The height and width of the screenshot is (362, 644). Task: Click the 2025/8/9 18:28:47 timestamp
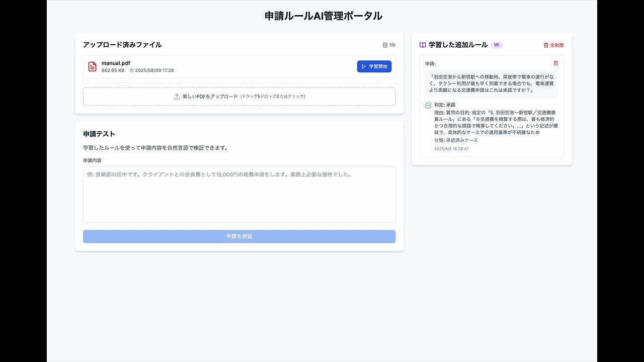pos(451,149)
